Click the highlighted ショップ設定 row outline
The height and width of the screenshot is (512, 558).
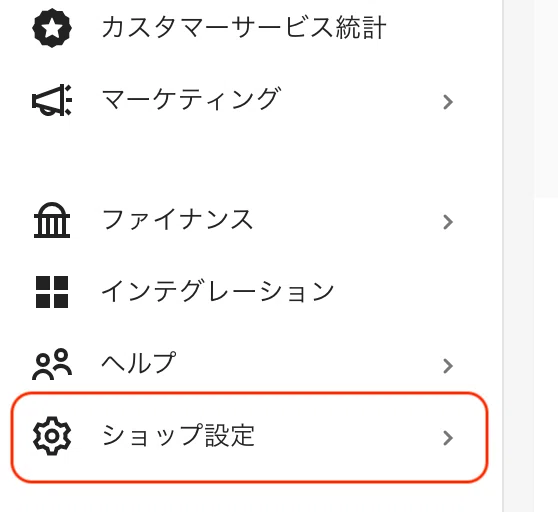click(x=249, y=437)
